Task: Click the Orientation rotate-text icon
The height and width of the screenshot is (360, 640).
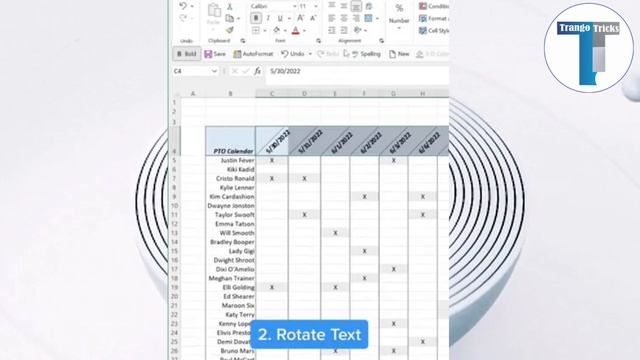Action: click(x=358, y=30)
